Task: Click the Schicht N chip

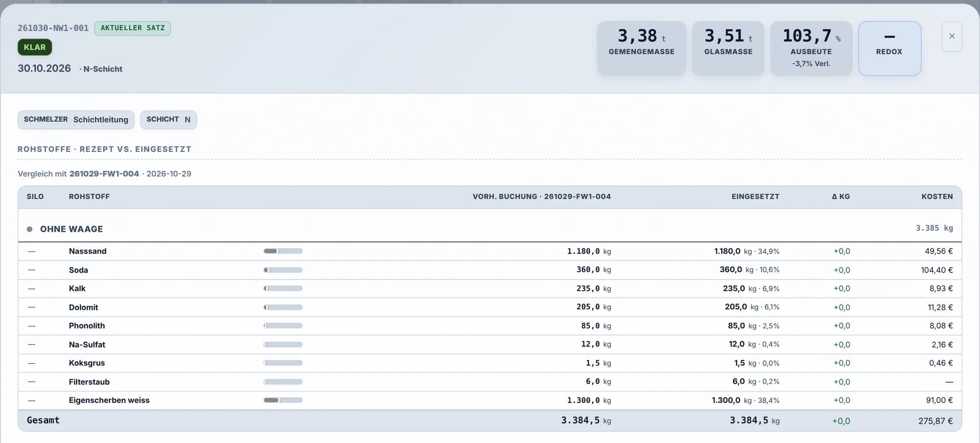Action: click(169, 119)
